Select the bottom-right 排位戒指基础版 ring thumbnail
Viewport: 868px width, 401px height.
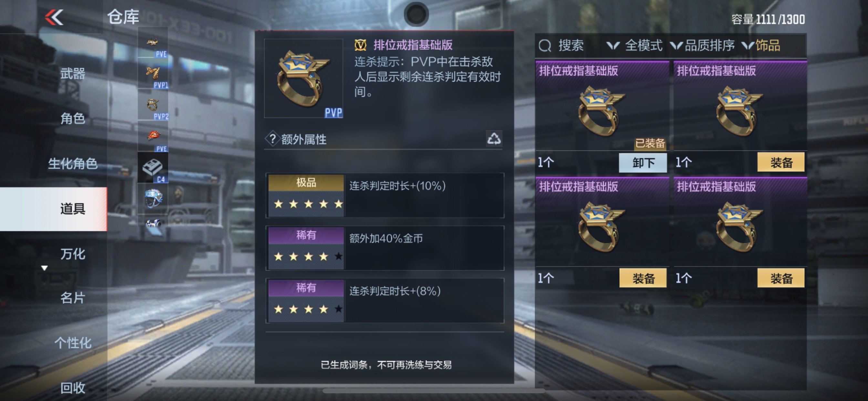click(x=739, y=227)
